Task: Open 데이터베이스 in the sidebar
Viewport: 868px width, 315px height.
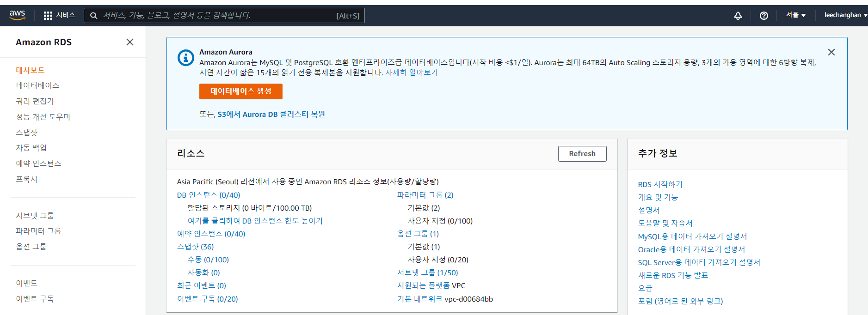Action: [x=37, y=85]
